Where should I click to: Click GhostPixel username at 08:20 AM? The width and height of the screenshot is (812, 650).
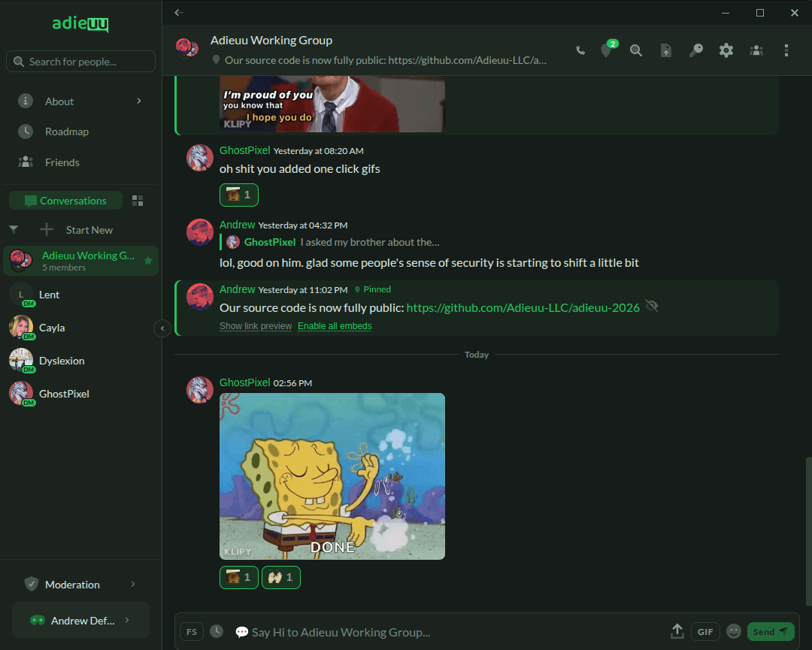245,150
